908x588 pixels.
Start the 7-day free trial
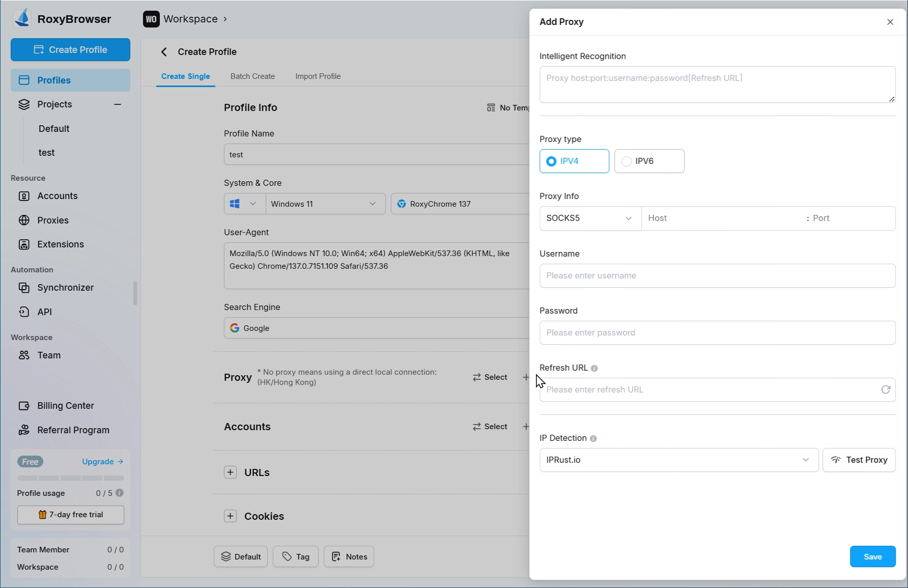pos(71,515)
